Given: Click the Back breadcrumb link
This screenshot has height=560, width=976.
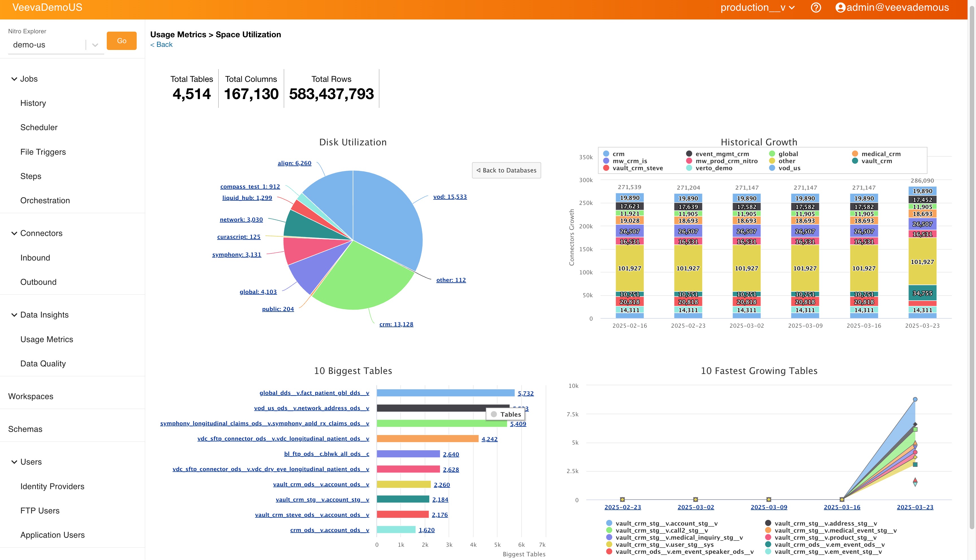Looking at the screenshot, I should coord(161,45).
